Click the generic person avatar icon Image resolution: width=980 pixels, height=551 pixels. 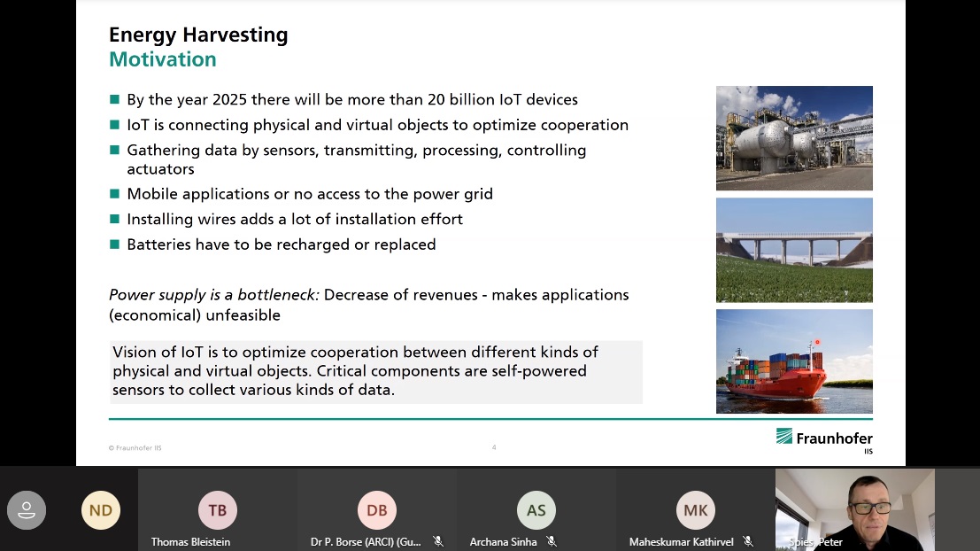[27, 509]
